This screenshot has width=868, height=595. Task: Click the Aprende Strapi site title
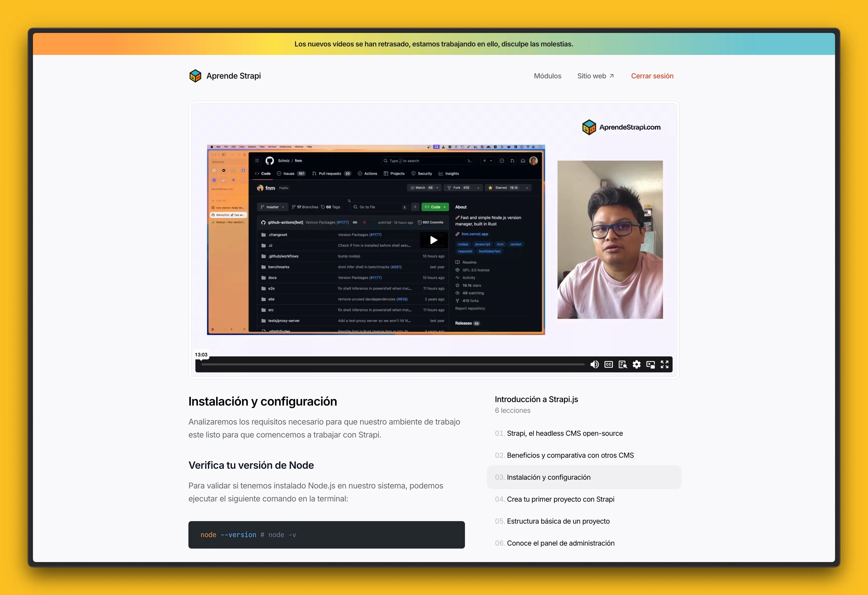233,76
